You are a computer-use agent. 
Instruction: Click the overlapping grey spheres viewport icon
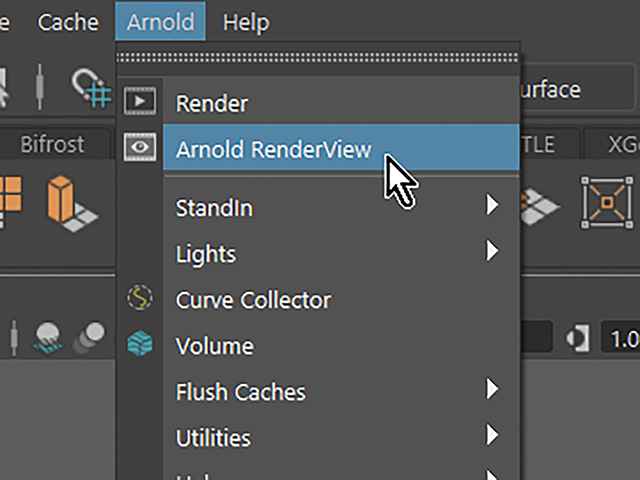click(x=89, y=337)
